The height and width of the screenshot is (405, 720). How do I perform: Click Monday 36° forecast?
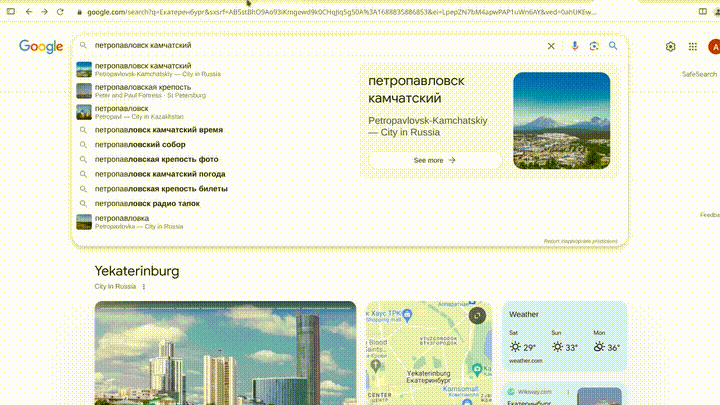pos(607,343)
